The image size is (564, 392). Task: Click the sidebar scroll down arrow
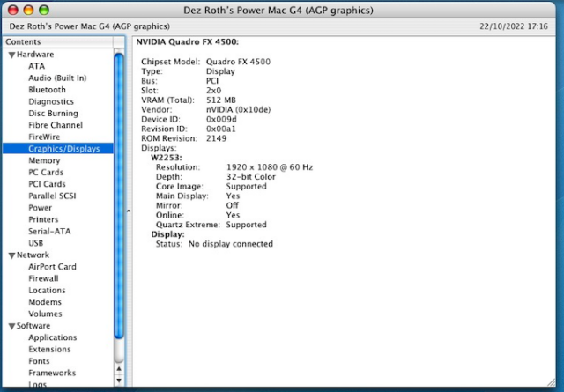119,381
